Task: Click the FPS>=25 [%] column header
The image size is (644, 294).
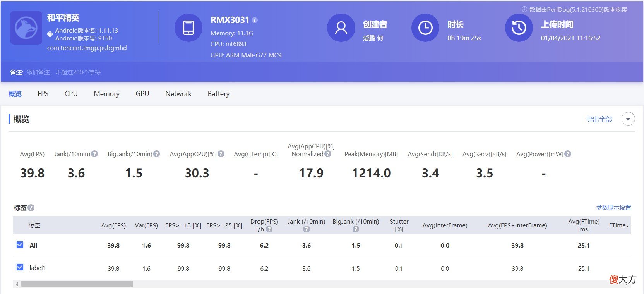Action: click(x=224, y=225)
